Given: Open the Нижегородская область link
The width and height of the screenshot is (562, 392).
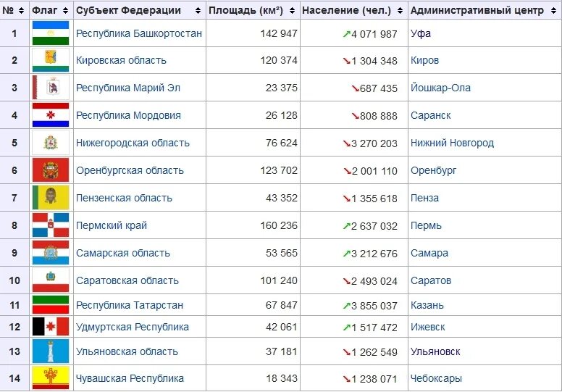Looking at the screenshot, I should [x=133, y=143].
